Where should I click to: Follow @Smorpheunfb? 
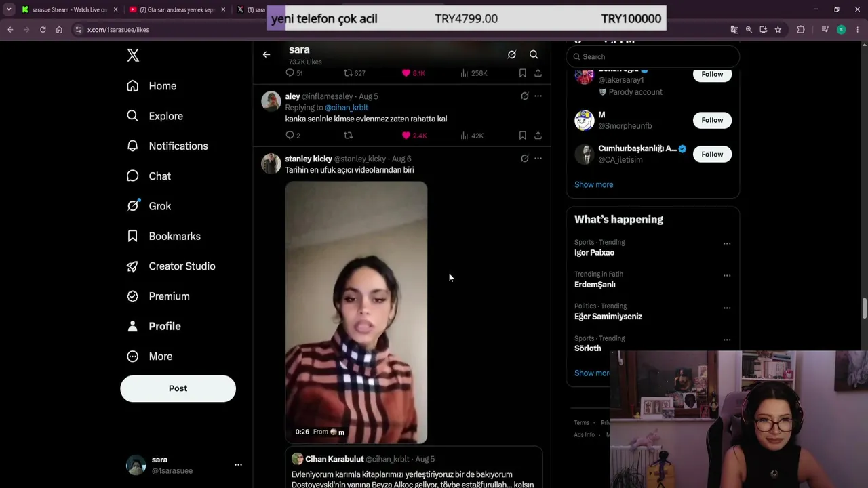tap(712, 120)
